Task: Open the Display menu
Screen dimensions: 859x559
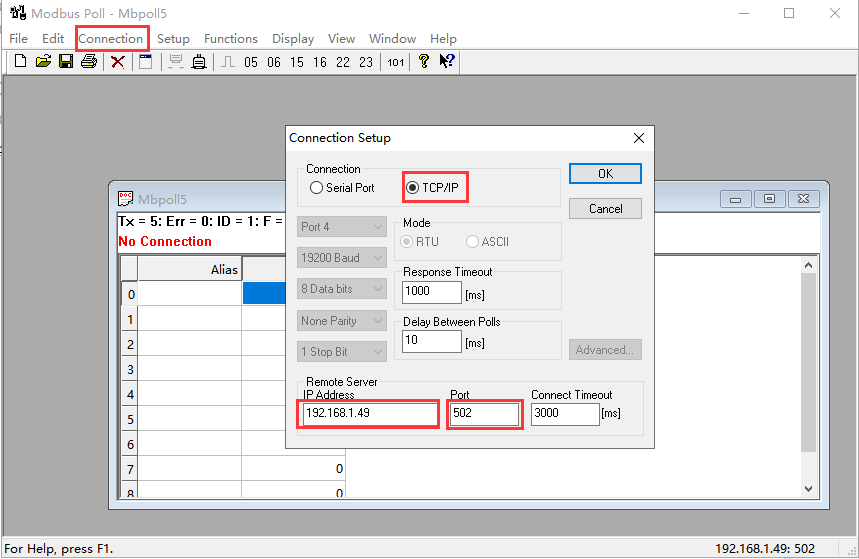Action: point(293,39)
